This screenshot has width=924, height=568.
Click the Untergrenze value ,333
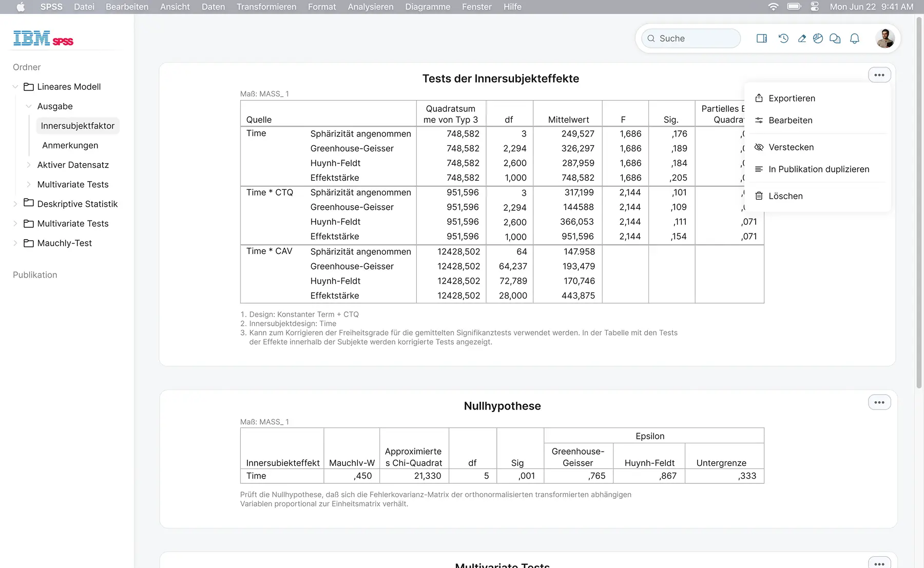[x=747, y=476]
